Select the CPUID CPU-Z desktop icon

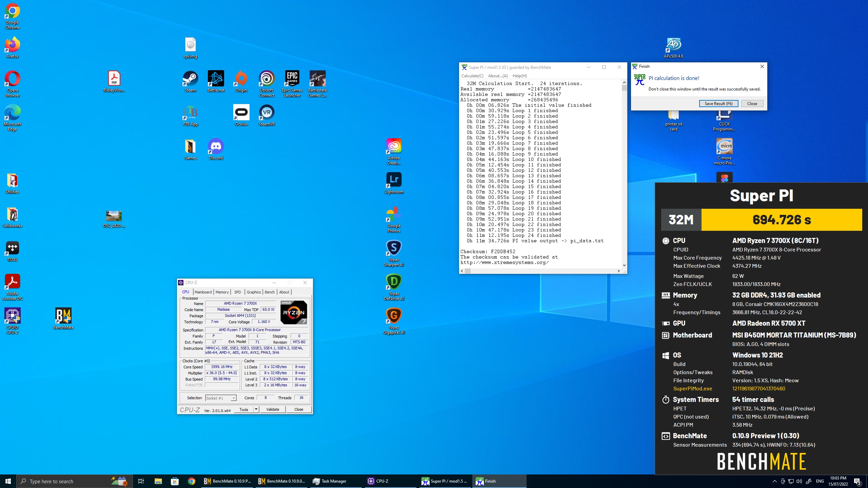pyautogui.click(x=12, y=321)
